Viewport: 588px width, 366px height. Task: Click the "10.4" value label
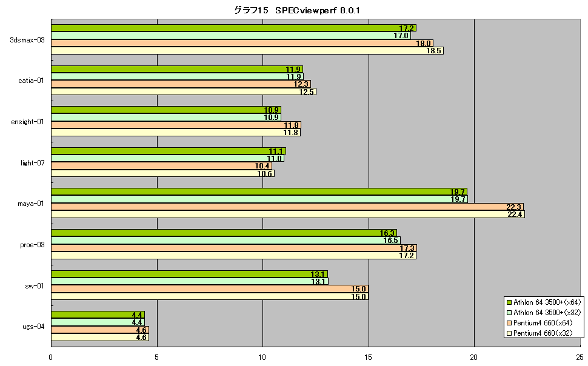(262, 166)
